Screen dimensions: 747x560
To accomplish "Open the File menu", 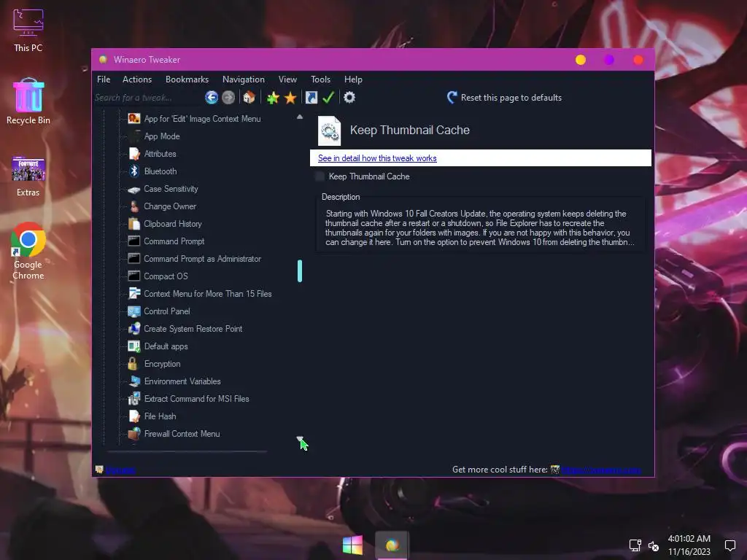I will (104, 79).
